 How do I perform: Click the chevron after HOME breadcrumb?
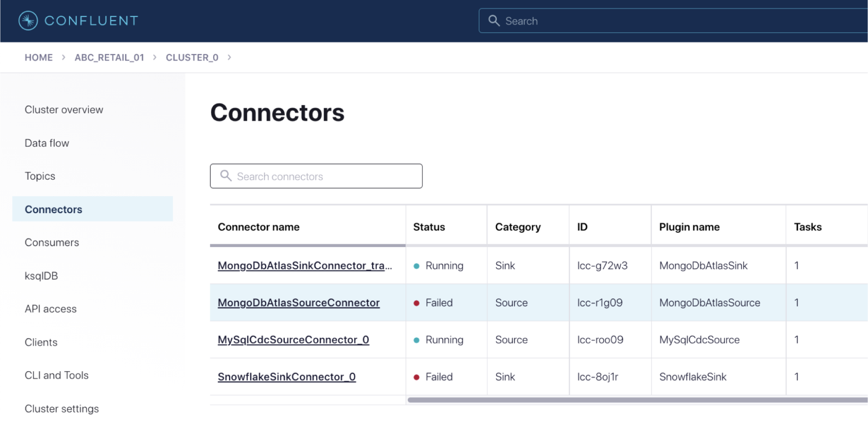click(x=63, y=57)
